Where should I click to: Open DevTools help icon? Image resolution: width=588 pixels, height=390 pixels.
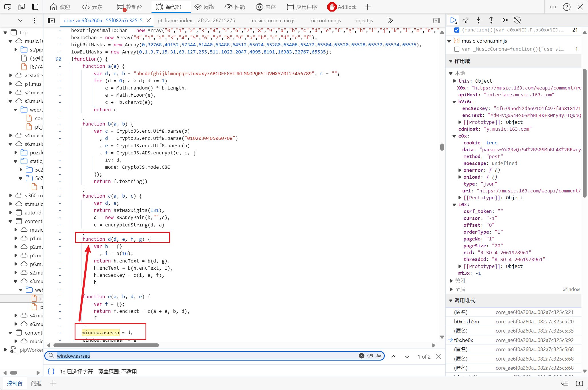tap(567, 7)
